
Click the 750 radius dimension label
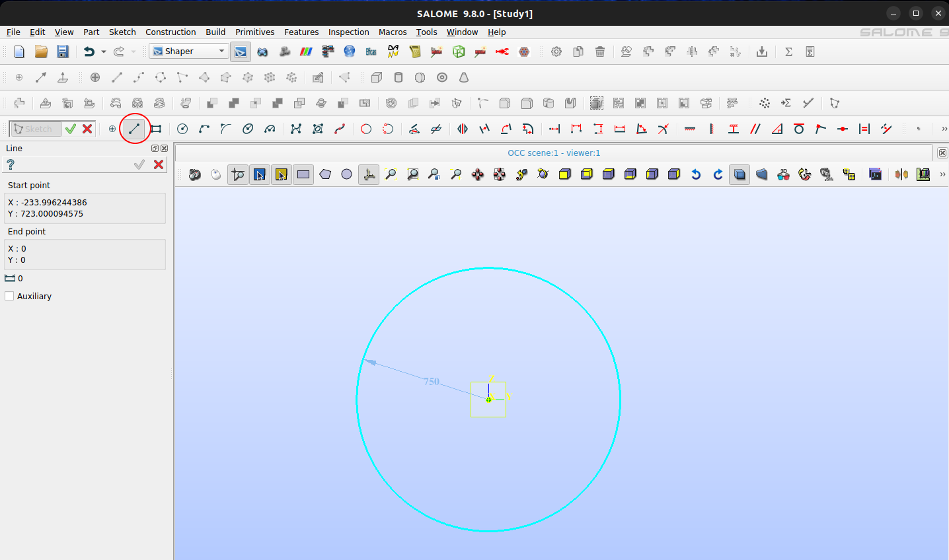tap(432, 381)
